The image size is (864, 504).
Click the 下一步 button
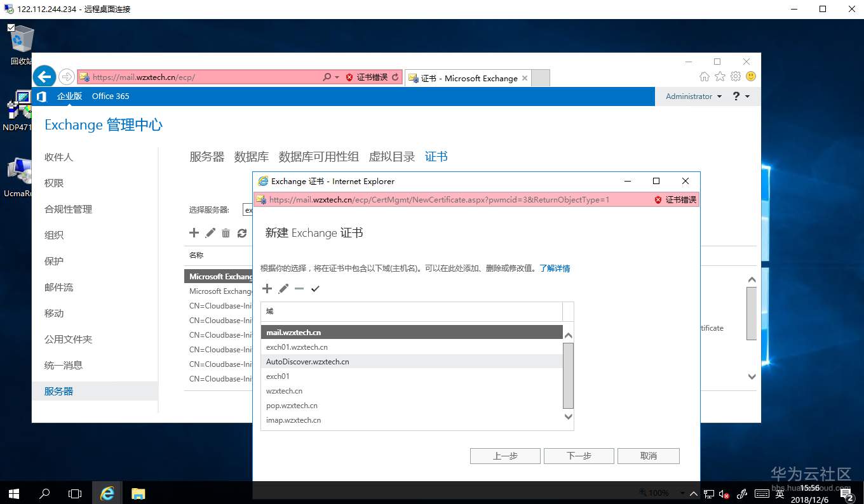[577, 455]
